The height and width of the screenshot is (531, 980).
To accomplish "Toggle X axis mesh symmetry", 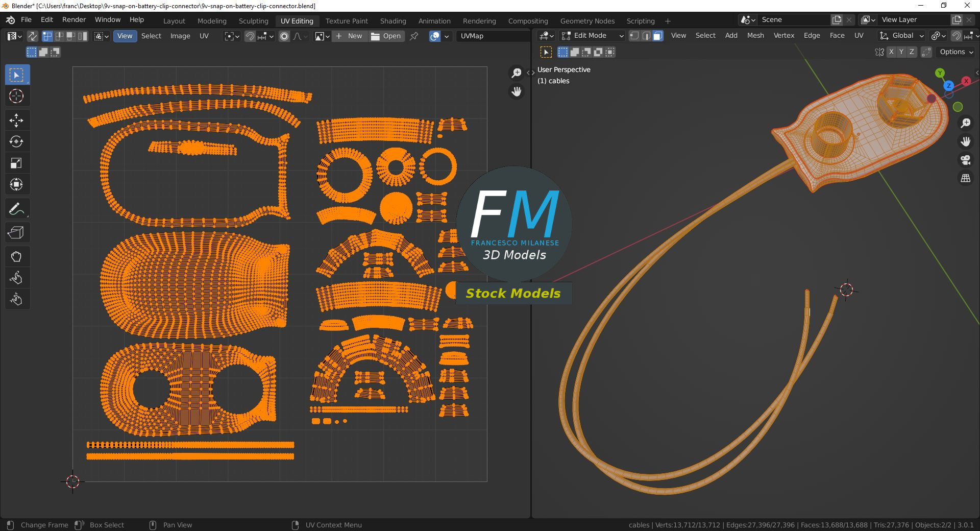I will (891, 52).
